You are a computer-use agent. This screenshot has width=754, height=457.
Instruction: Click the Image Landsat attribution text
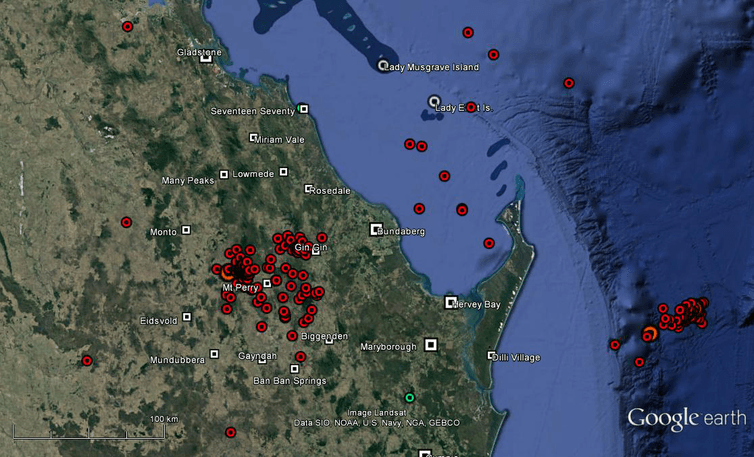coord(374,412)
